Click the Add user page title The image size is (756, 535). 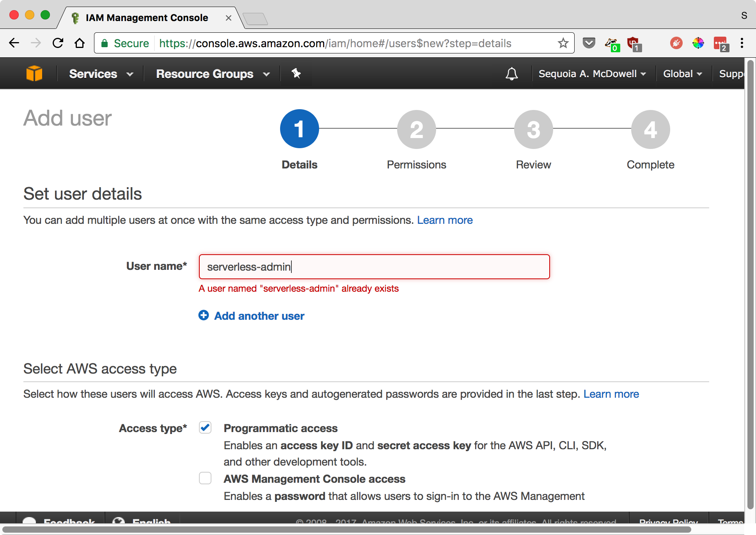coord(67,118)
